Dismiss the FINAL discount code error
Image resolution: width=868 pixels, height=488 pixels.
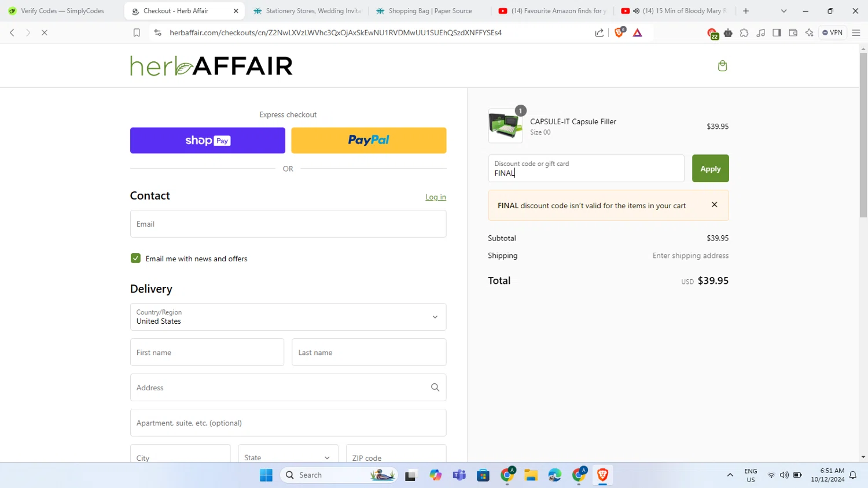[x=714, y=205]
